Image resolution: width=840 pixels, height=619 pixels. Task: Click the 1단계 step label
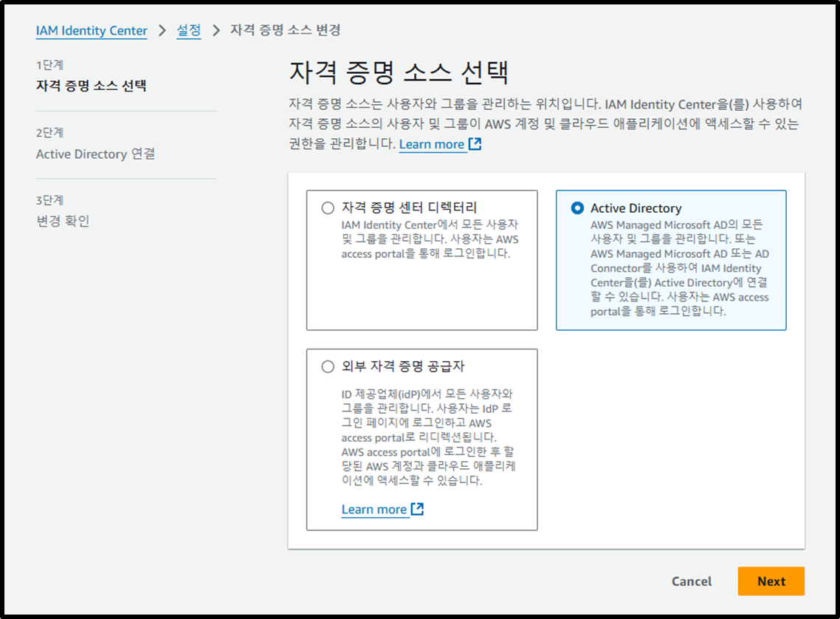point(49,66)
